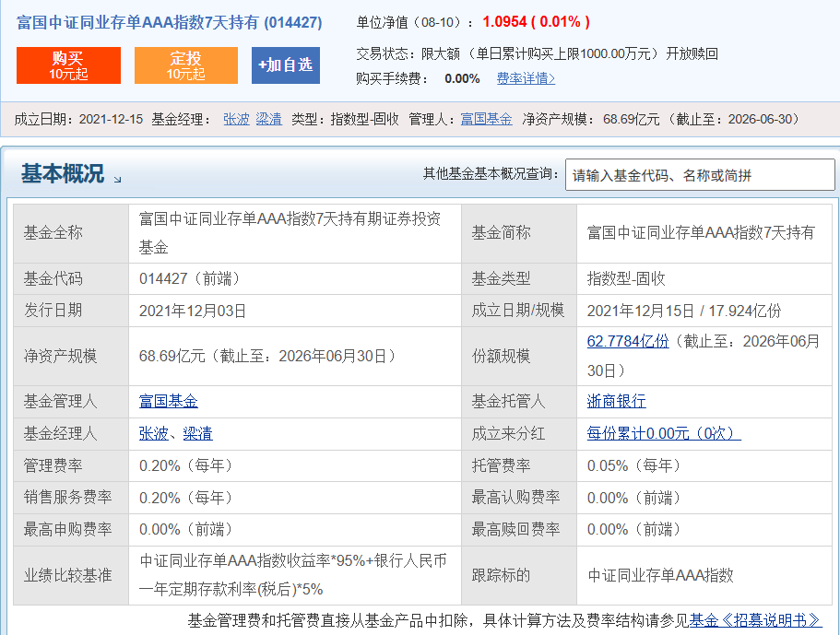Image resolution: width=840 pixels, height=635 pixels.
Task: Open manager 张波 in the top info bar
Action: point(236,119)
